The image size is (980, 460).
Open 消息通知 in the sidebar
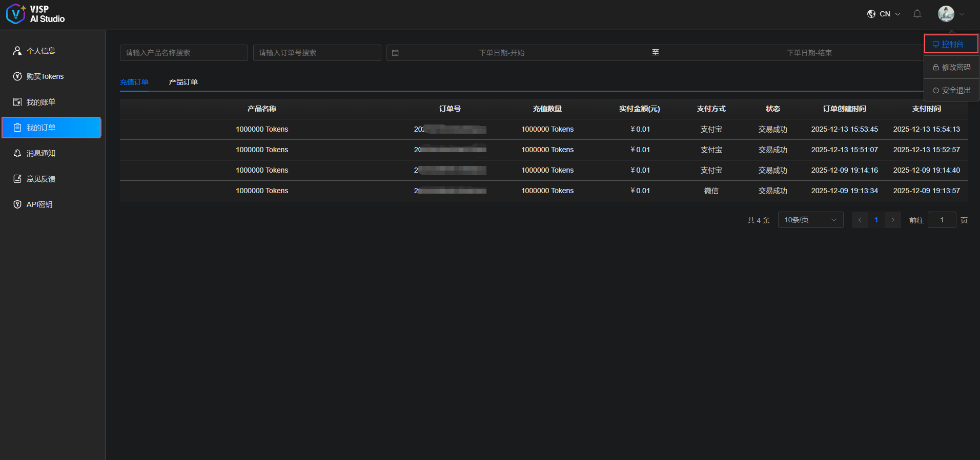(x=41, y=153)
